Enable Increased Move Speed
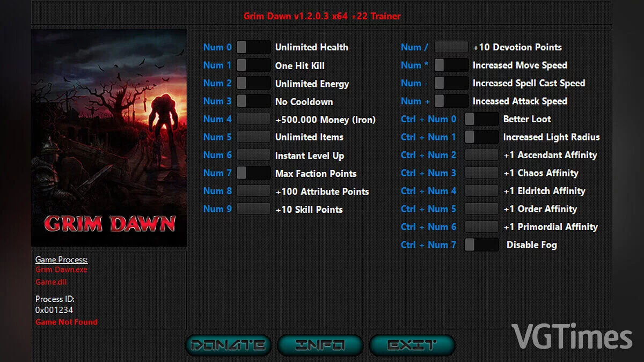 (x=451, y=65)
